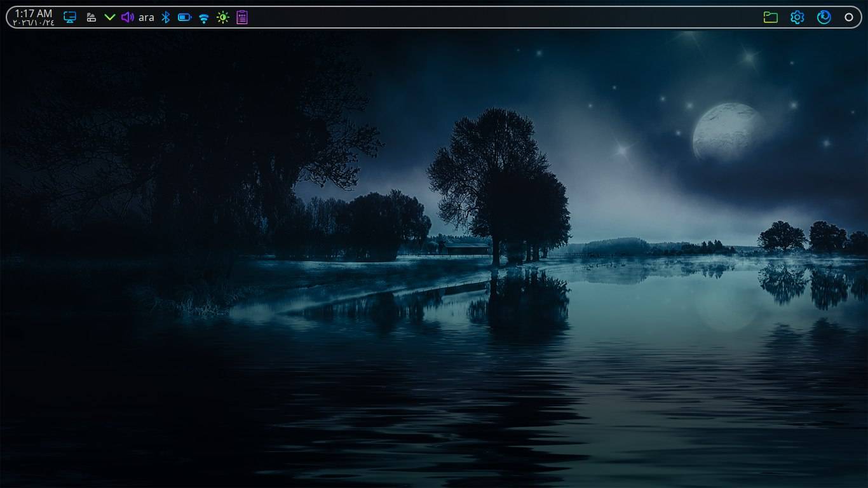The image size is (868, 488).
Task: Open Bluetooth settings from the panel
Action: pyautogui.click(x=165, y=17)
